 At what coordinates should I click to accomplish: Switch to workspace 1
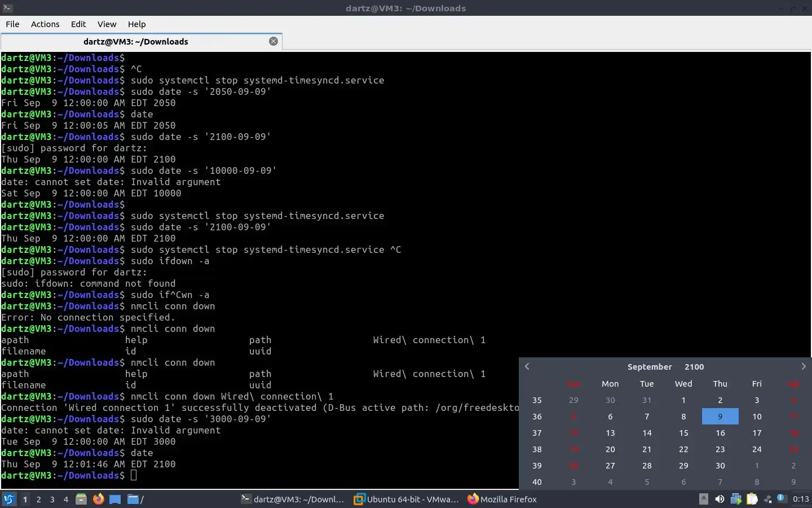pos(25,499)
